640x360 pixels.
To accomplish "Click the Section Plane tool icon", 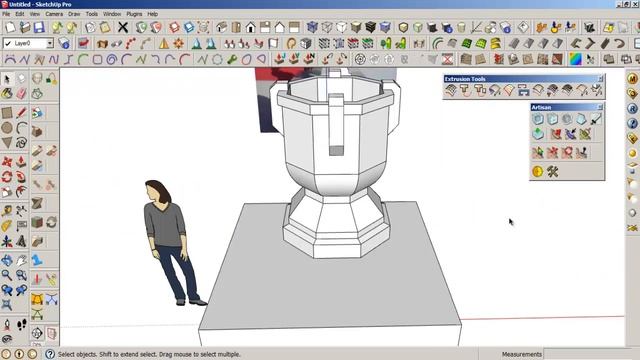I will click(37, 333).
